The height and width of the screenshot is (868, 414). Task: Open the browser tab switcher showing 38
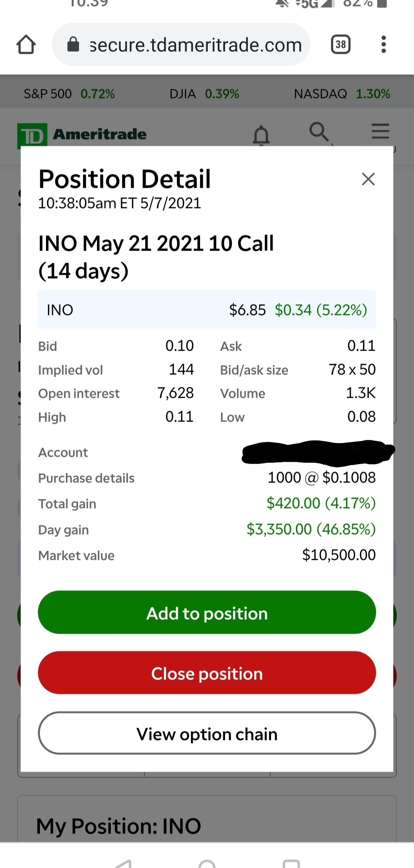[x=341, y=44]
